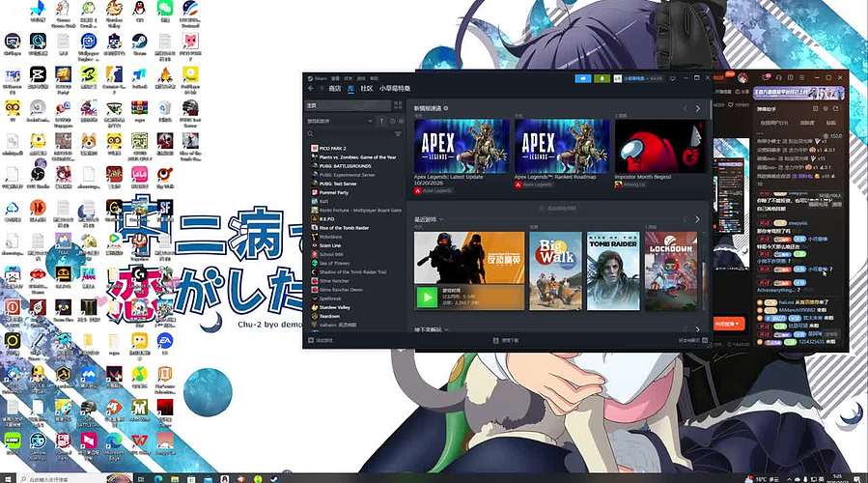
Task: Click the library search field
Action: click(x=350, y=134)
